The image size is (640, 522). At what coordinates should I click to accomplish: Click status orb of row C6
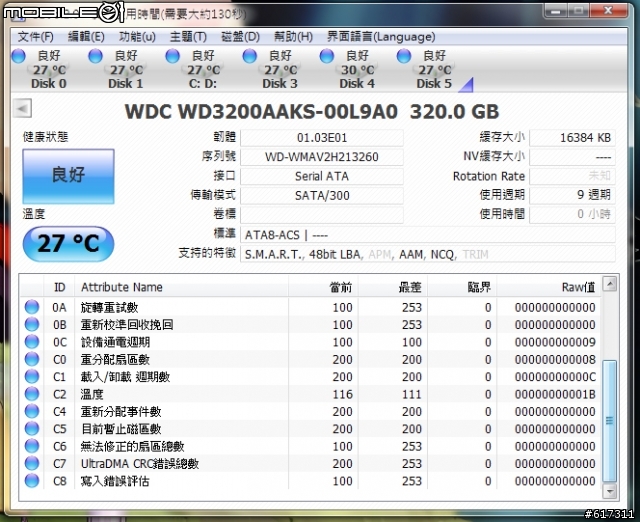[32, 446]
